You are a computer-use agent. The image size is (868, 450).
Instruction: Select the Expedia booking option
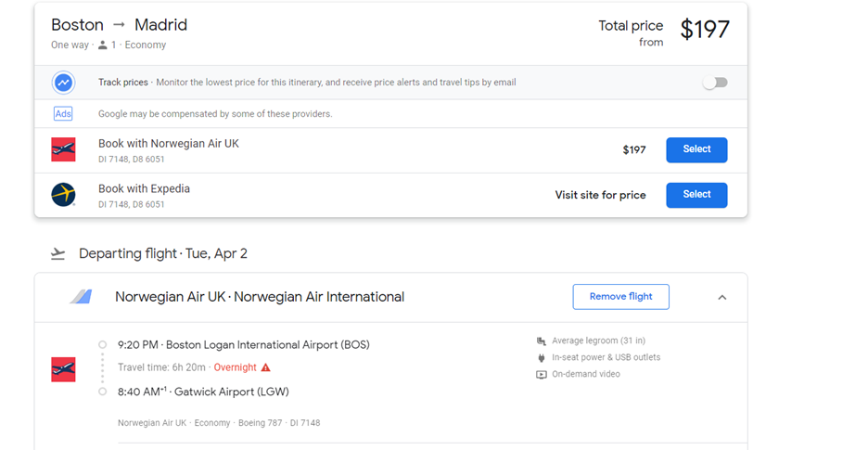click(696, 195)
